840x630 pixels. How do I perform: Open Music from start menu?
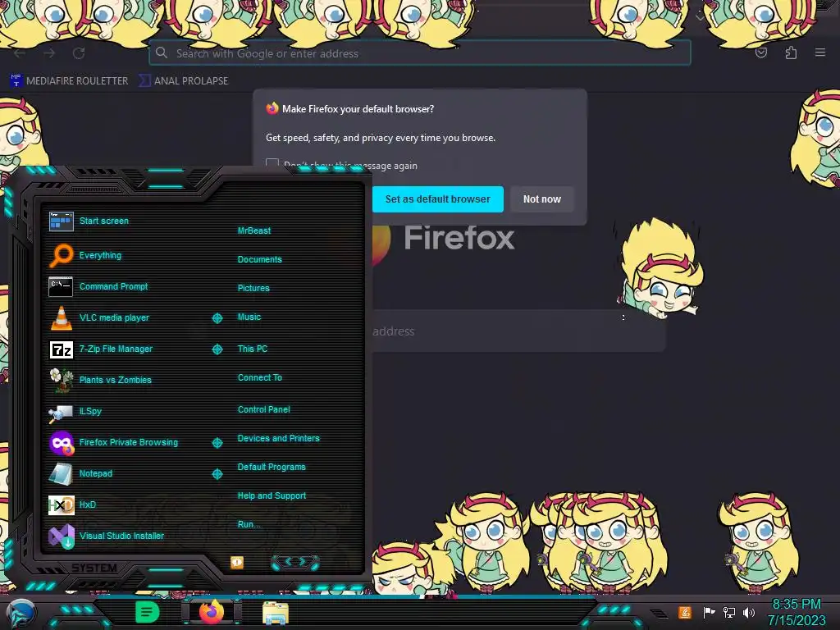[249, 317]
